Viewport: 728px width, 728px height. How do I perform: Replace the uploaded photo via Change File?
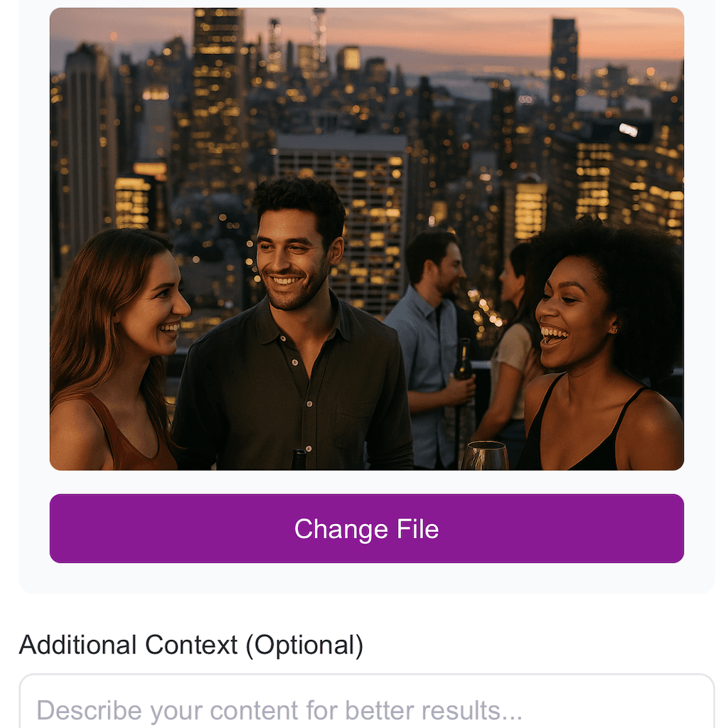click(366, 528)
